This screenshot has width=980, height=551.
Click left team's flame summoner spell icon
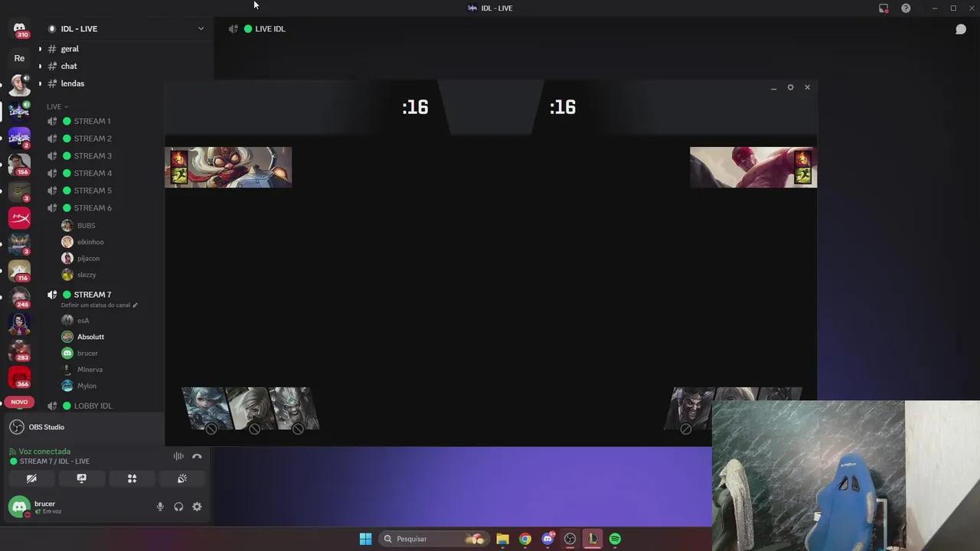[179, 158]
